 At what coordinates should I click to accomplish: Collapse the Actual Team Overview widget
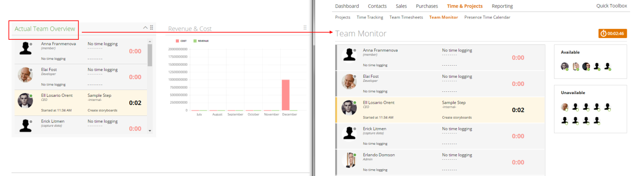pos(145,28)
